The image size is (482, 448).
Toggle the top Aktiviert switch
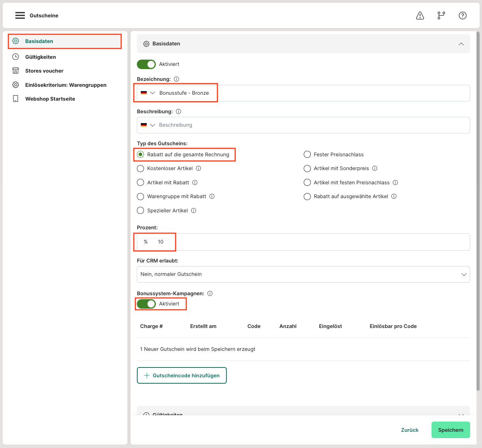click(x=146, y=64)
